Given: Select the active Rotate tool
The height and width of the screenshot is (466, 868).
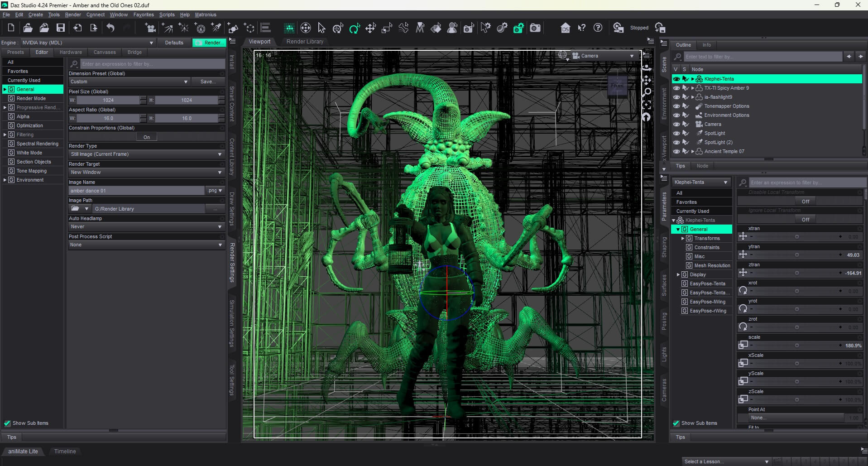Looking at the screenshot, I should (x=355, y=28).
